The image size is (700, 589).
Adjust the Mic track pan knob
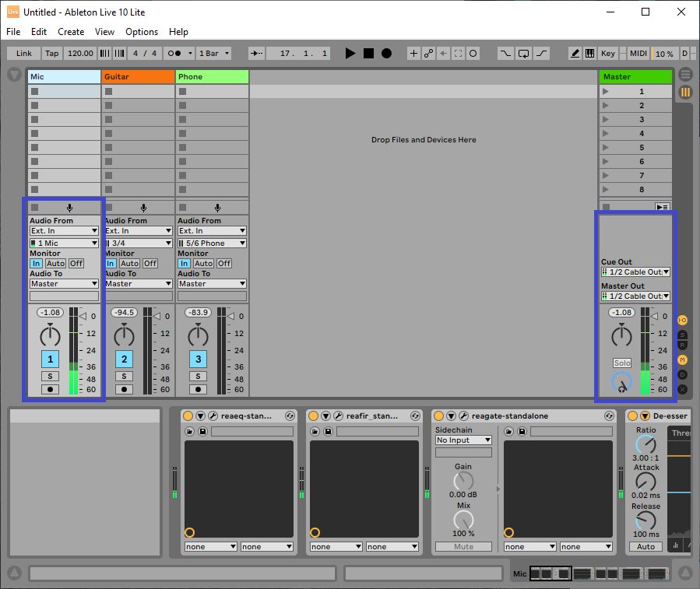pos(50,335)
